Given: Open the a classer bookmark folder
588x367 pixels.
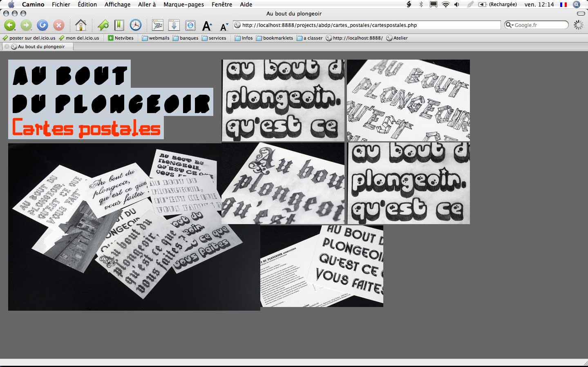Looking at the screenshot, I should 309,38.
